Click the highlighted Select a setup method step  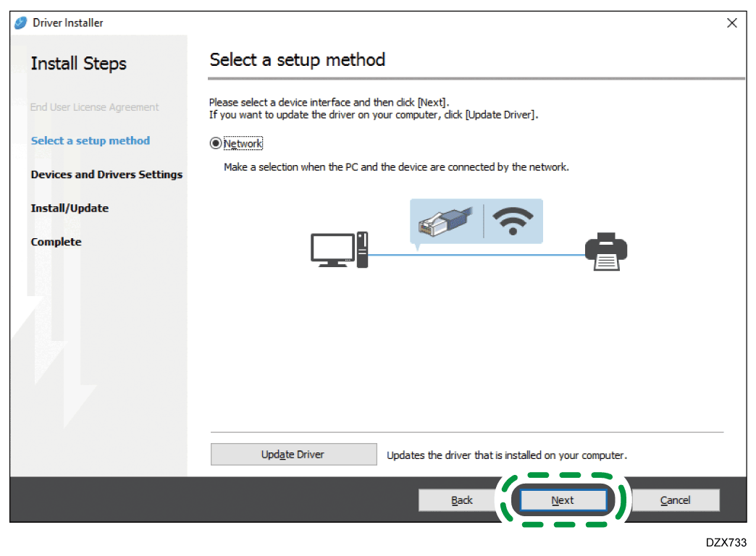coord(90,140)
